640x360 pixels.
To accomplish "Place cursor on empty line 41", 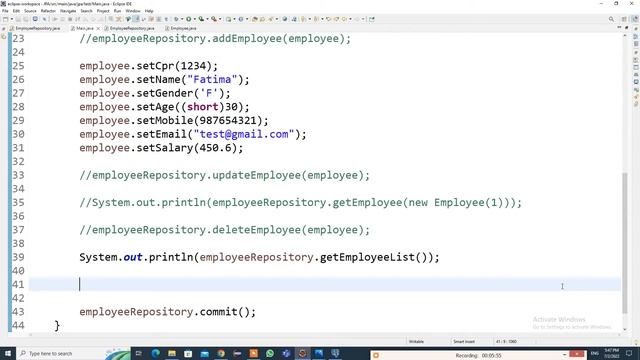I will (324, 284).
